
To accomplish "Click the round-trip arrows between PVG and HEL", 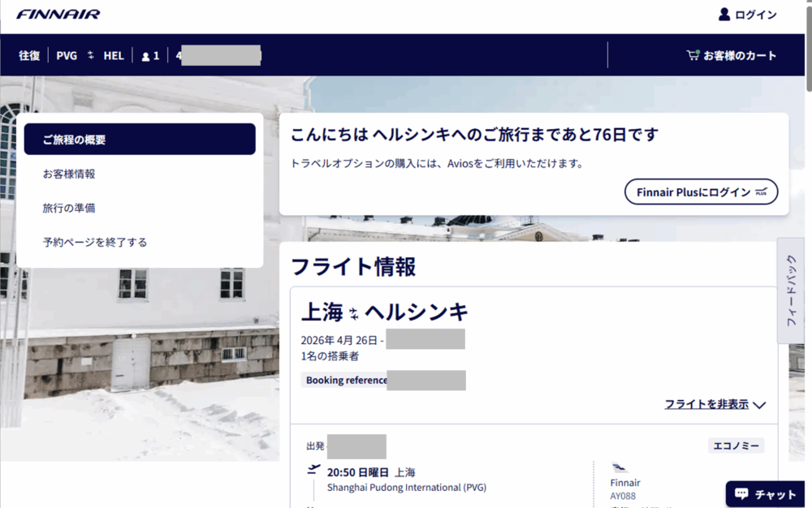I will [x=91, y=56].
